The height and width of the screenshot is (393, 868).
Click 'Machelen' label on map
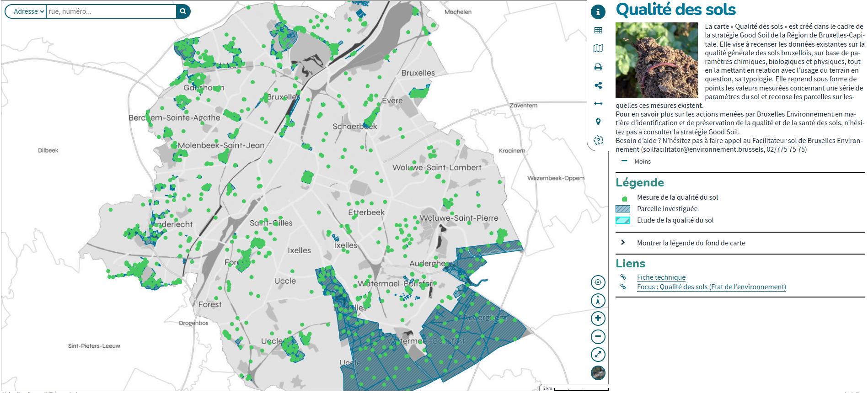coord(458,12)
